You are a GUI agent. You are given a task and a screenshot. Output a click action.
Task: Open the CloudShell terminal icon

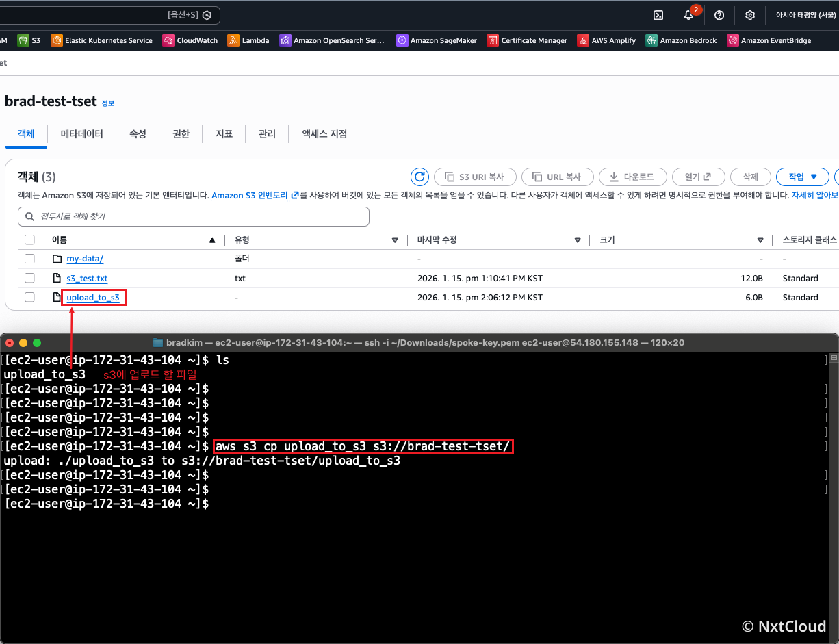coord(658,15)
